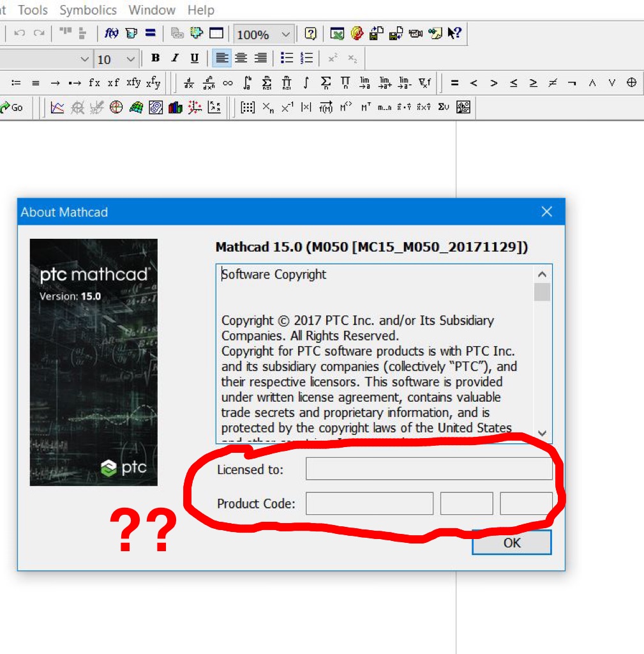Open the 100% zoom dropdown
644x654 pixels.
(x=285, y=34)
